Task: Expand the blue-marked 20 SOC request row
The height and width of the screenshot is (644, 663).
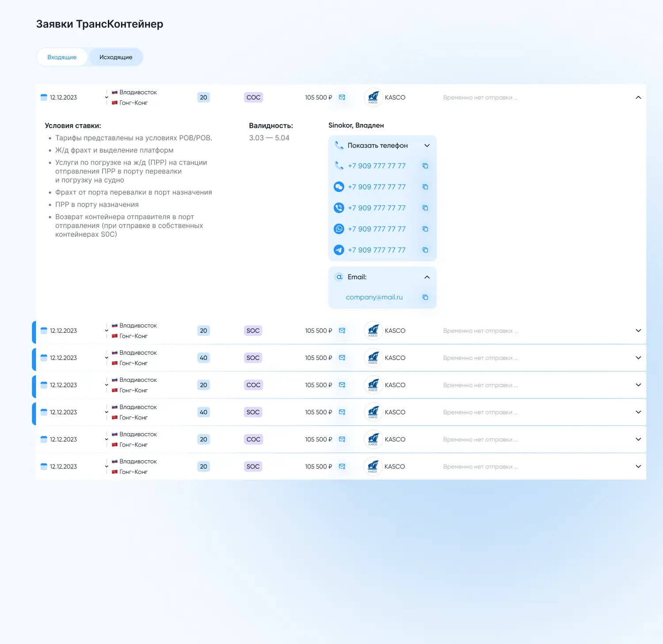Action: click(638, 331)
